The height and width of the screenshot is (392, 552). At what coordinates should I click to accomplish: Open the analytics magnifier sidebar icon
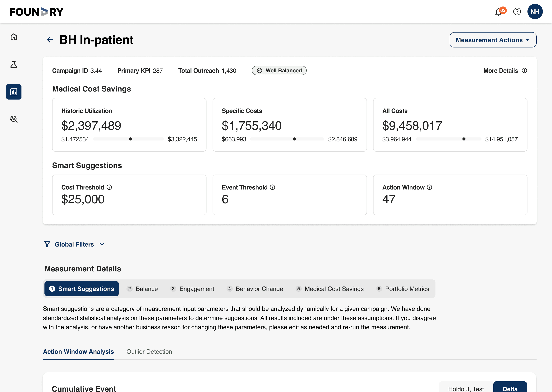point(14,119)
